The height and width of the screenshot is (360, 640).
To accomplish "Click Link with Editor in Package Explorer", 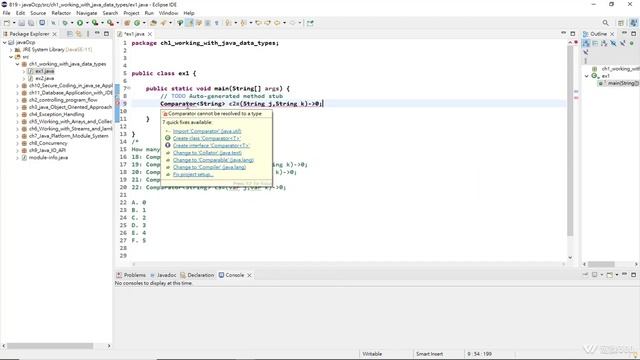I will tap(78, 34).
